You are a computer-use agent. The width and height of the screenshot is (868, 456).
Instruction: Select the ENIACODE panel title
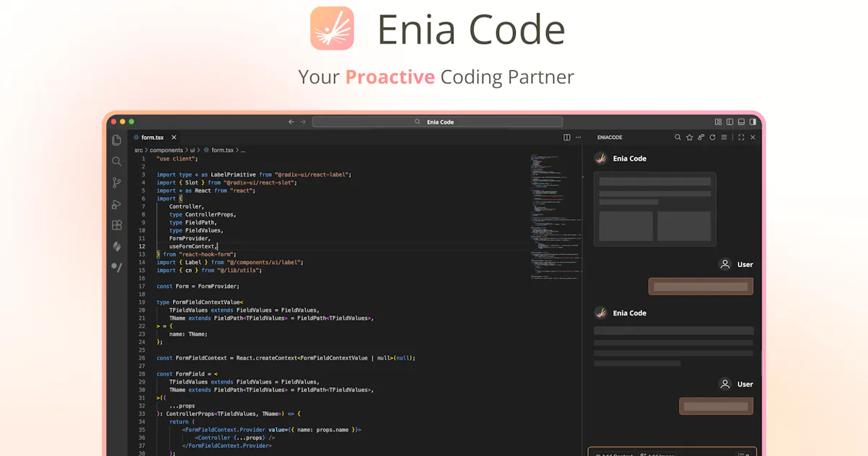(x=609, y=138)
